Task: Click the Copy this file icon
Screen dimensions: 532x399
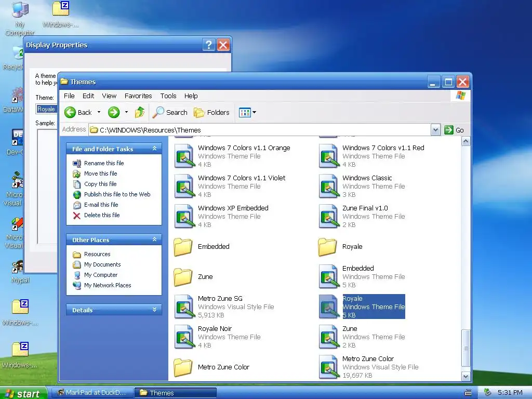Action: [x=77, y=184]
